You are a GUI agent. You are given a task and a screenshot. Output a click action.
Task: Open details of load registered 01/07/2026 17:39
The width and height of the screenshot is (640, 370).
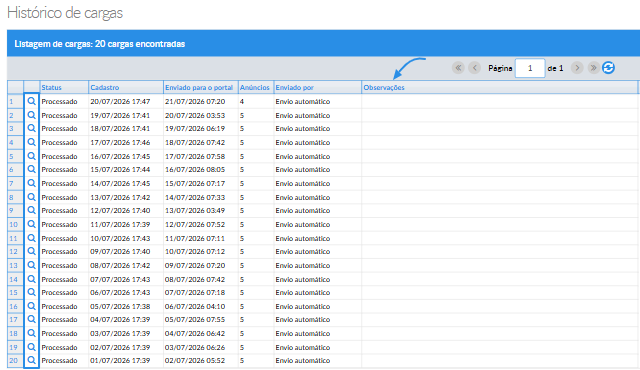coord(31,360)
